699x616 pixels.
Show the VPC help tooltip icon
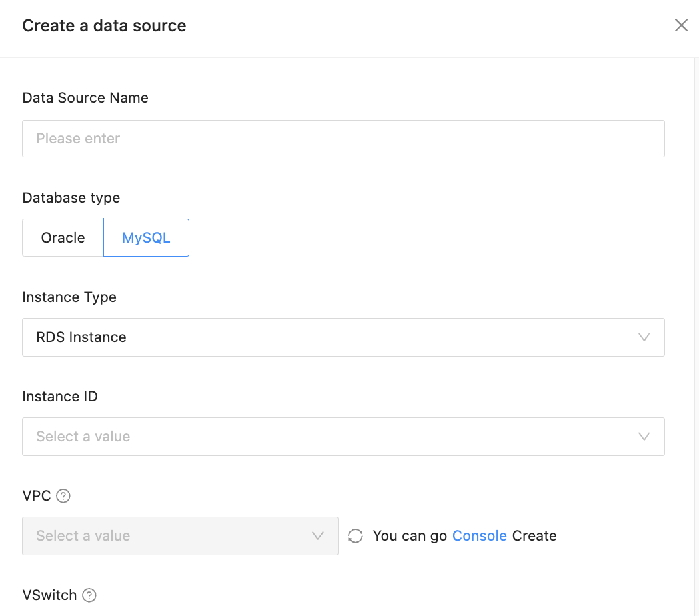pyautogui.click(x=63, y=496)
